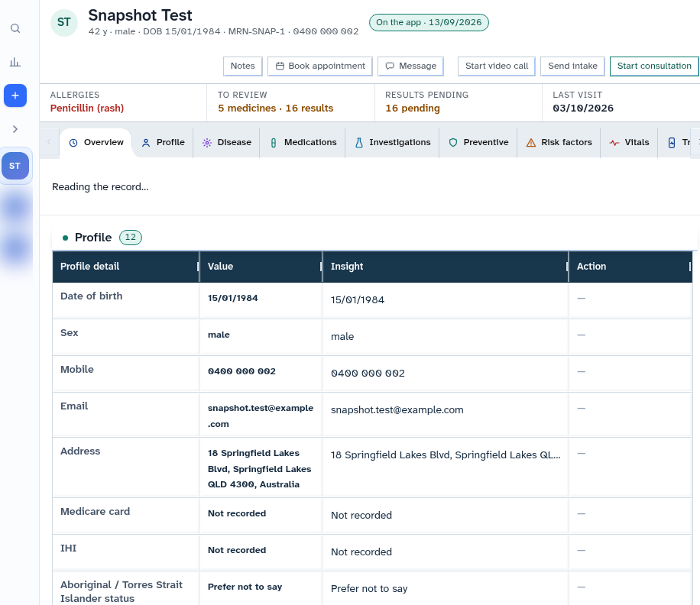Click the Penicillin (rash) allergy text
Screen dimensions: 700x605
pyautogui.click(x=87, y=108)
